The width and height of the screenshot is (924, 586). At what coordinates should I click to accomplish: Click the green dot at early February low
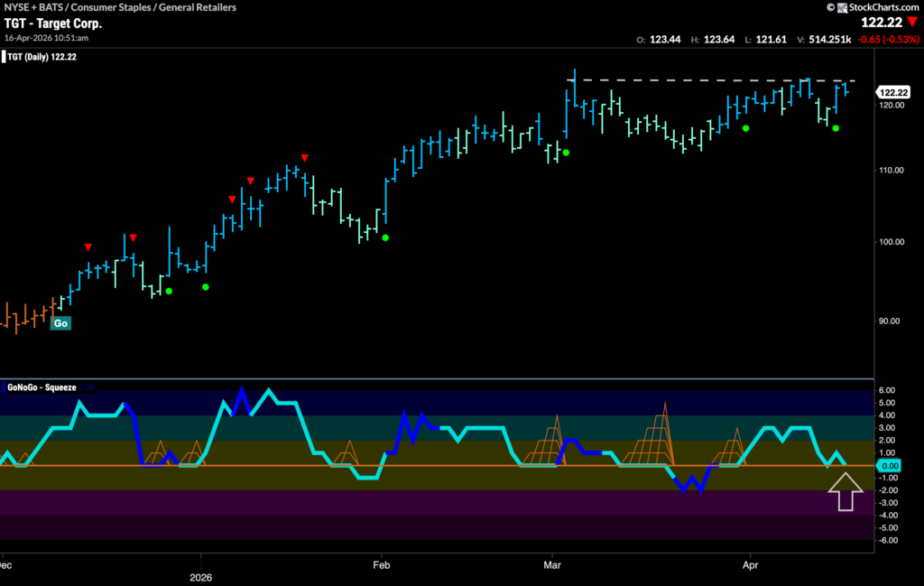point(385,237)
